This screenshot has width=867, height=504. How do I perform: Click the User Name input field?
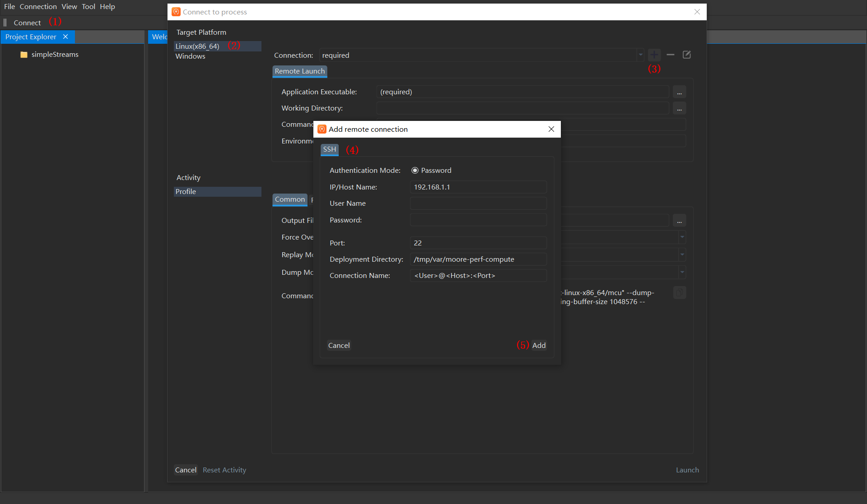click(x=478, y=203)
